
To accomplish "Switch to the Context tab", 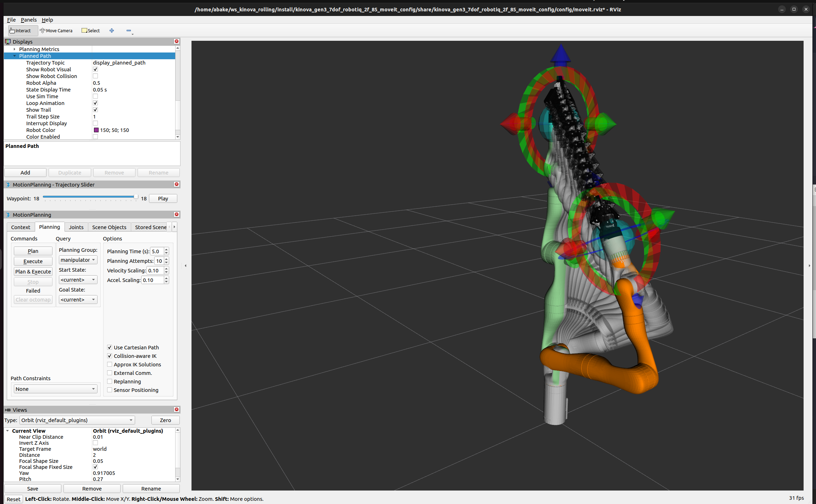I will point(21,227).
